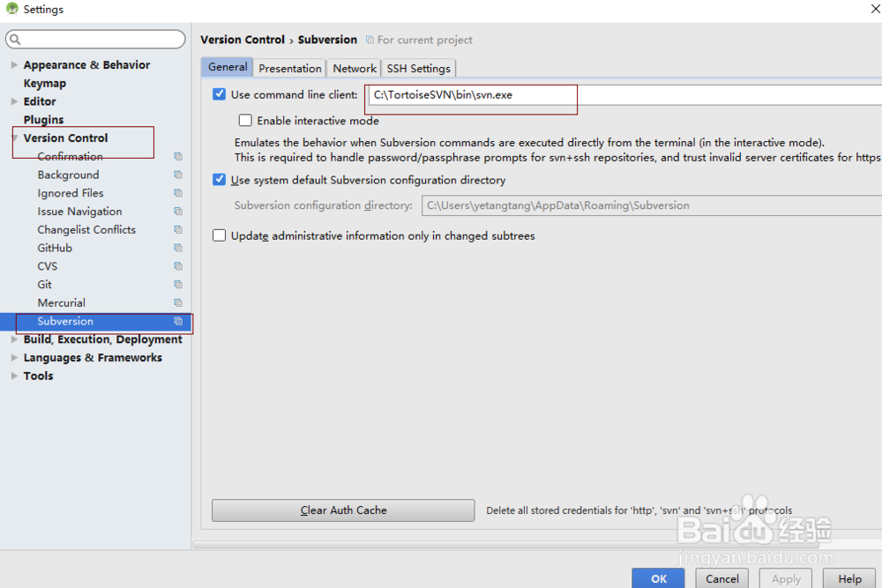
Task: Select Appearance & Behavior label
Action: (x=86, y=64)
